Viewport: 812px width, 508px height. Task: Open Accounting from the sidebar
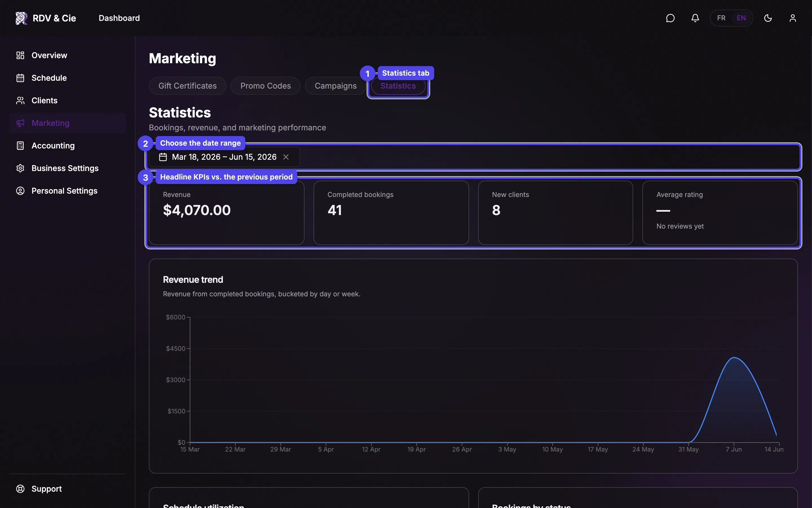67,145
